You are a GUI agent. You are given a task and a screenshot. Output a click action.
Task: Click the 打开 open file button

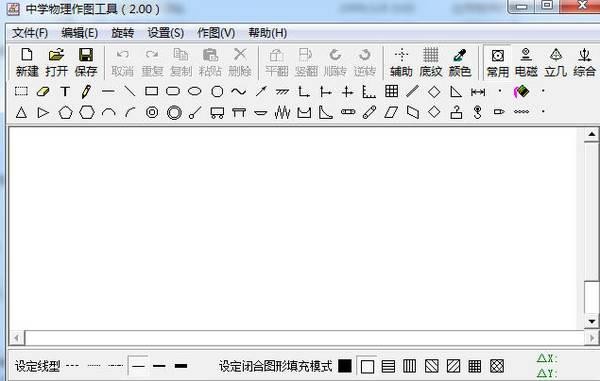pyautogui.click(x=57, y=63)
